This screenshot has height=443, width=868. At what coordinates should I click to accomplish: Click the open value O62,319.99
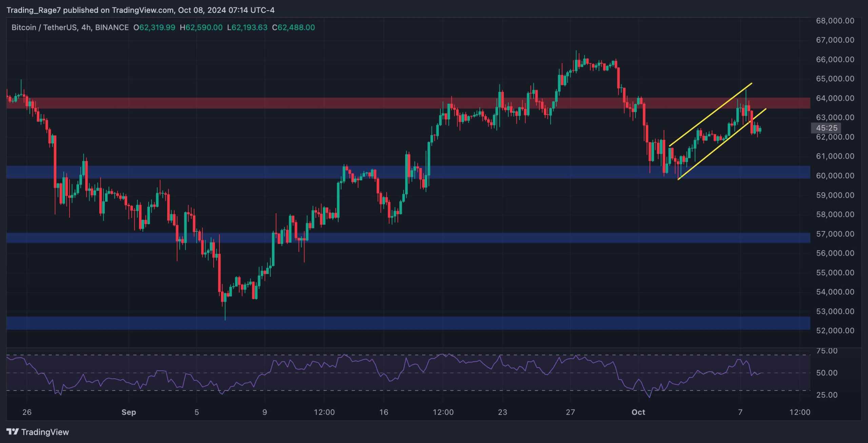point(154,27)
